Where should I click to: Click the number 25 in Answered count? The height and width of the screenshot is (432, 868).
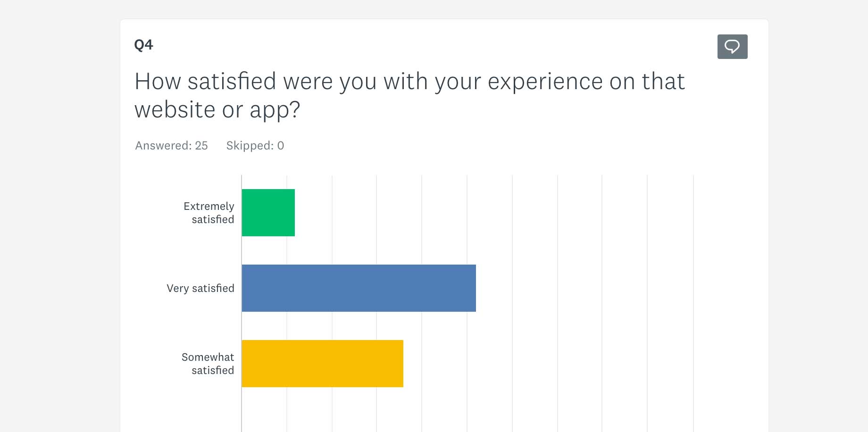201,146
